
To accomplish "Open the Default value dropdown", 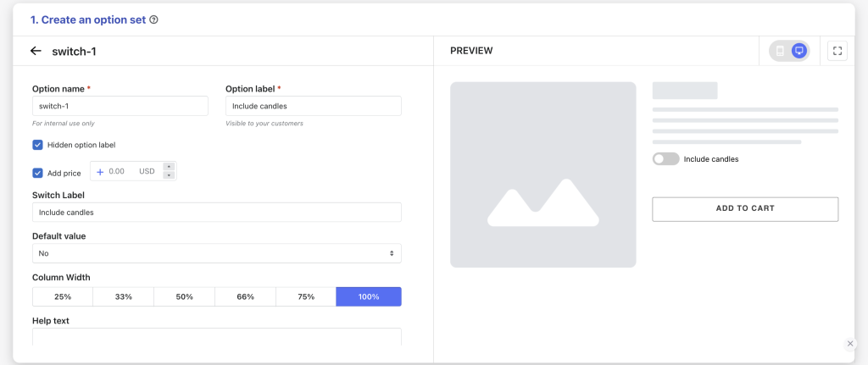I will point(216,253).
